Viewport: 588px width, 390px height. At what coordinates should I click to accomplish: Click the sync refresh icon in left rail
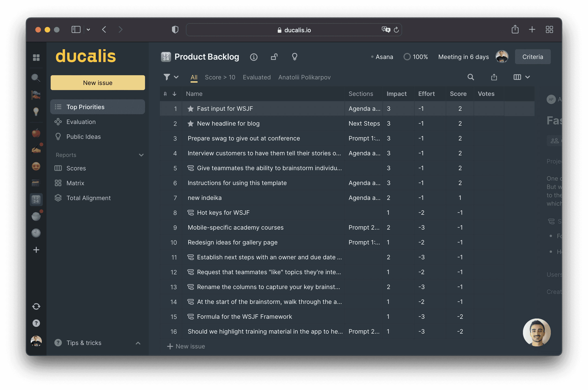click(36, 306)
